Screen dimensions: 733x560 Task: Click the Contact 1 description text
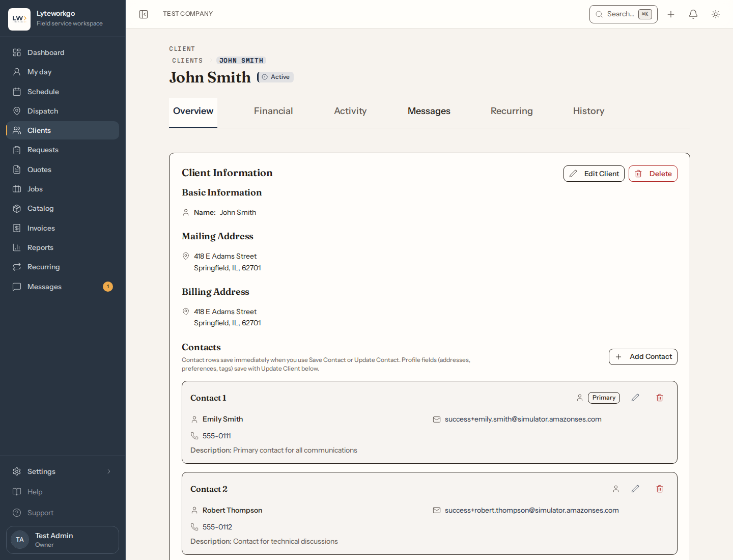[274, 450]
